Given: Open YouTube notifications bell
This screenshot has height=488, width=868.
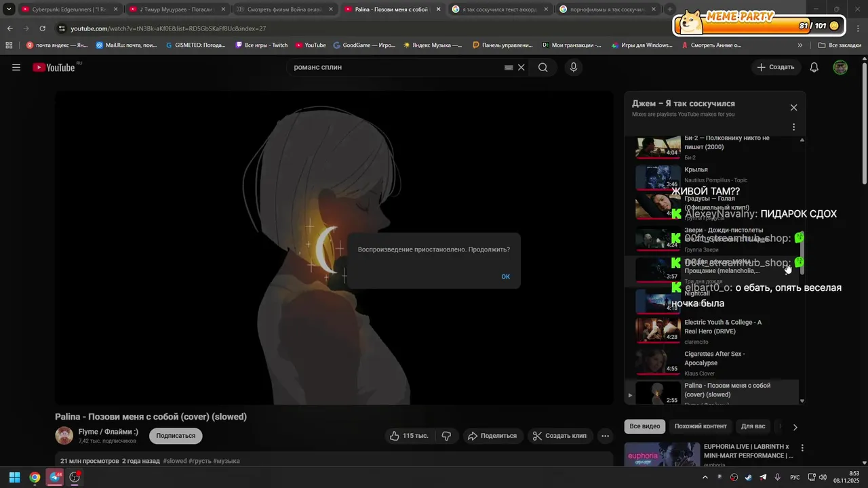Looking at the screenshot, I should (x=814, y=67).
